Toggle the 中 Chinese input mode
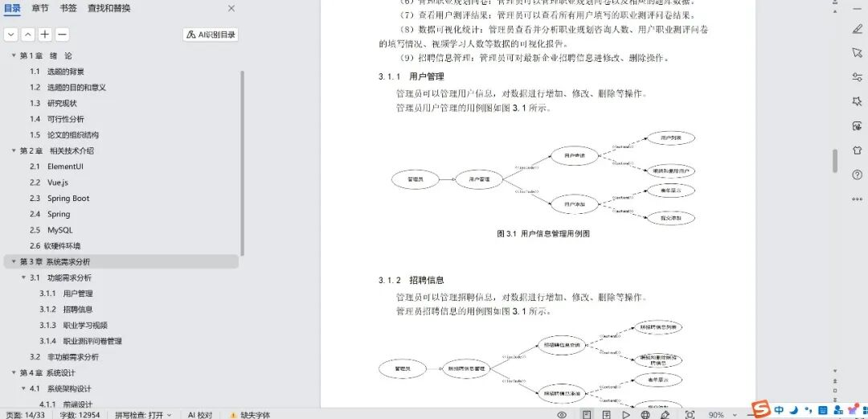The height and width of the screenshot is (419, 868). pyautogui.click(x=779, y=411)
